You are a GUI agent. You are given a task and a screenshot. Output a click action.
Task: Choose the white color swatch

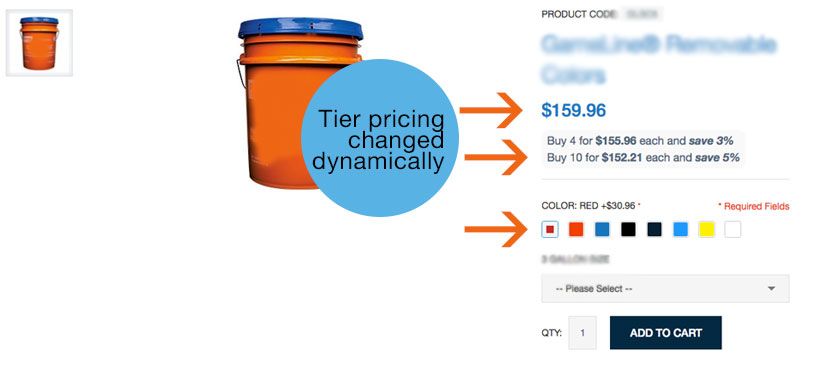click(733, 229)
